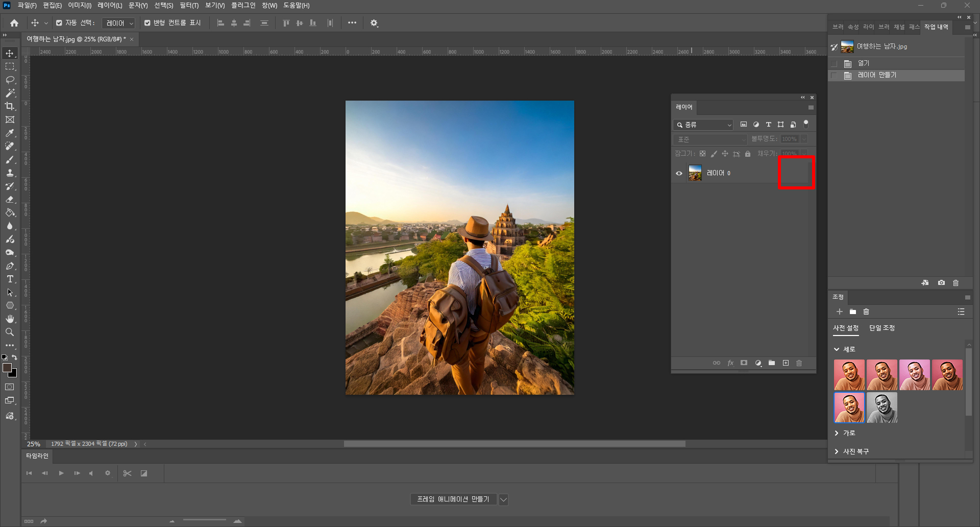This screenshot has width=980, height=527.
Task: Hide 레이어 0 using the eye icon
Action: pyautogui.click(x=679, y=174)
